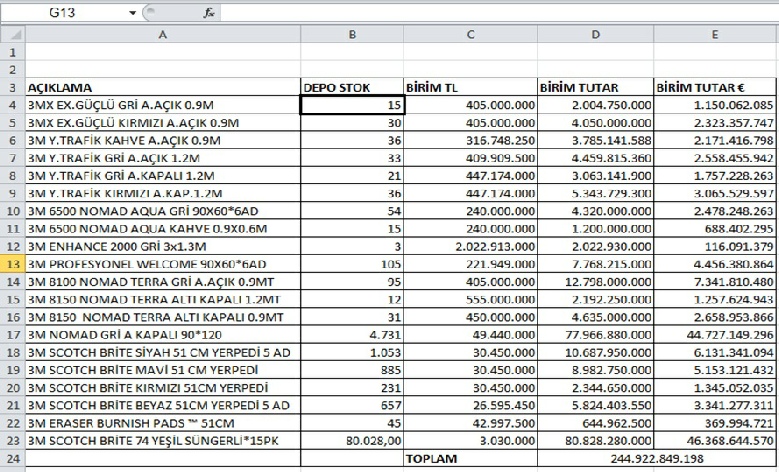Select amount cell 2.004.750.000
Image resolution: width=779 pixels, height=472 pixels.
click(x=596, y=105)
